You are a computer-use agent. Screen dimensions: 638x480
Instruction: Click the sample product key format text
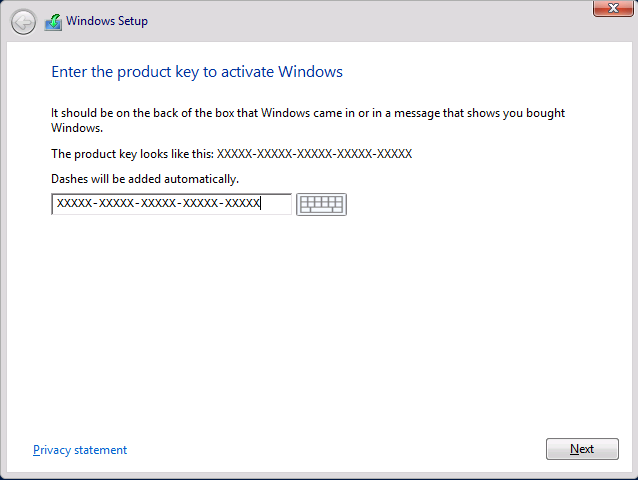[314, 154]
